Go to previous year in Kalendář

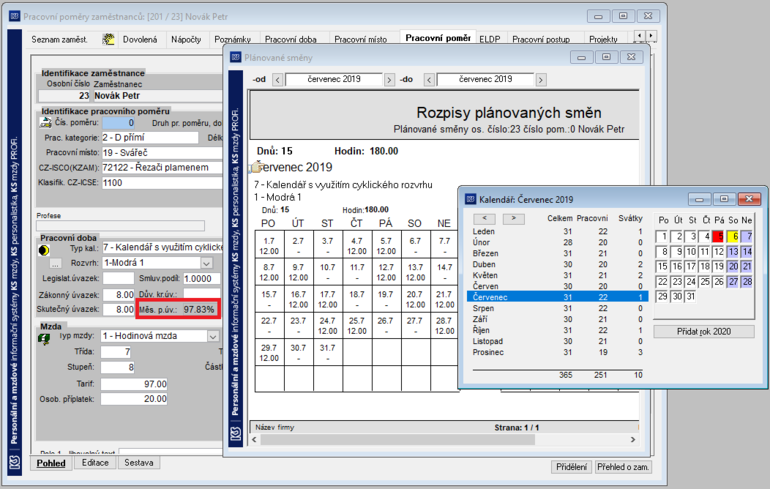pos(485,218)
